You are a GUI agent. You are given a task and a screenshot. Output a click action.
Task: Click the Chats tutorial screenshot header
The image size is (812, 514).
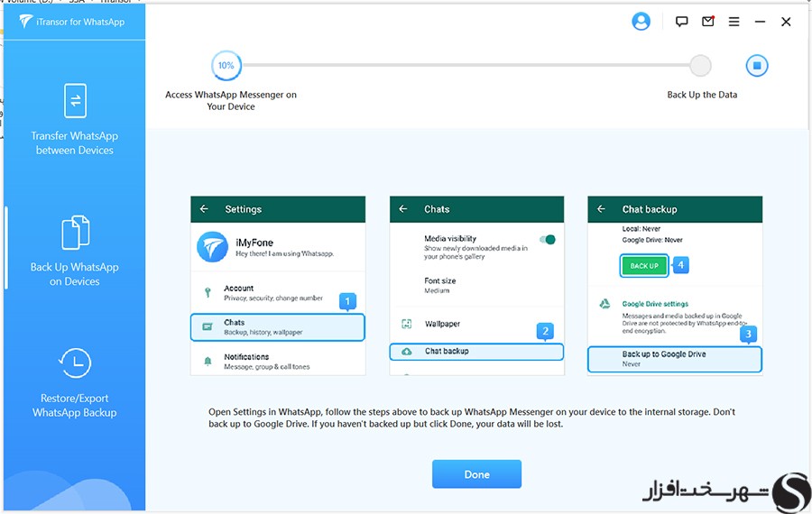[476, 209]
